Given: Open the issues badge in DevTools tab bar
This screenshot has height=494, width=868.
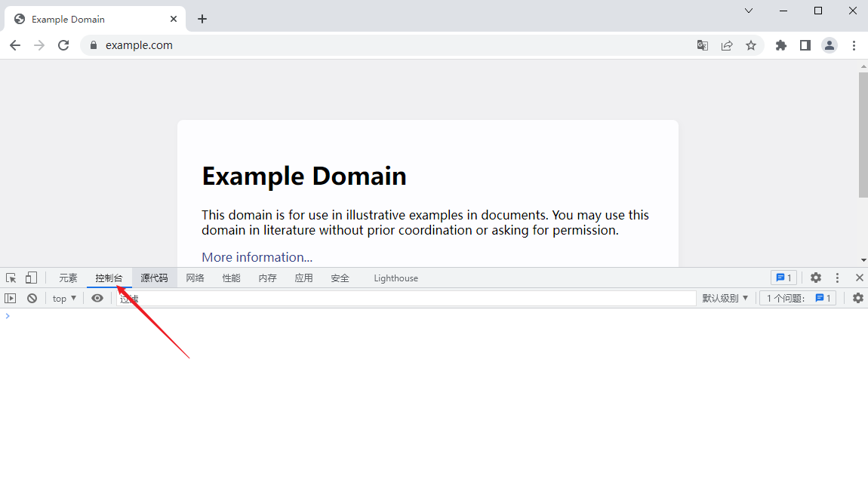Looking at the screenshot, I should (783, 278).
